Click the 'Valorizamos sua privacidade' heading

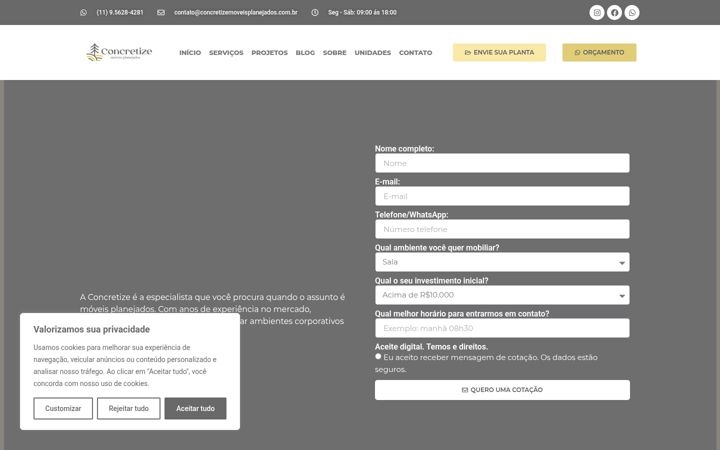(91, 329)
